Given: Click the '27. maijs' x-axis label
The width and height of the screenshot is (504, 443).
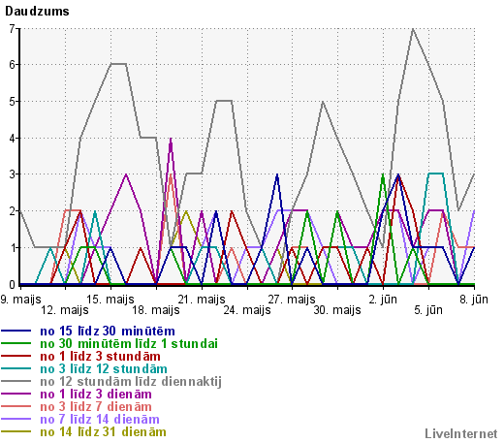Looking at the screenshot, I should (x=292, y=300).
